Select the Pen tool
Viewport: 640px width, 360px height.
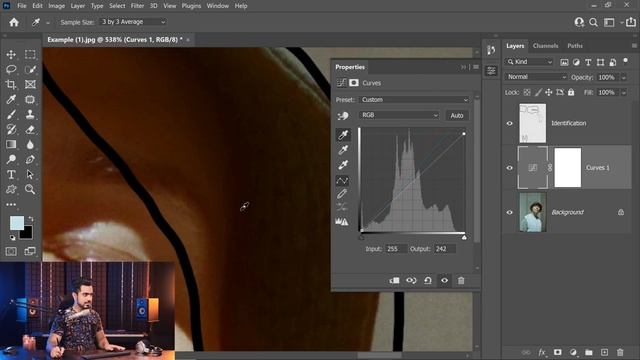tap(30, 160)
